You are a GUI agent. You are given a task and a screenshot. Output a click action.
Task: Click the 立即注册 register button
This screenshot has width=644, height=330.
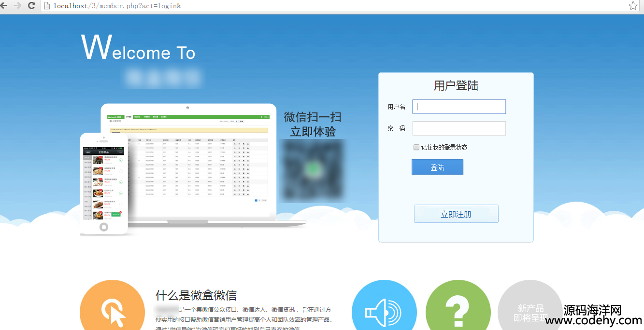coord(456,214)
